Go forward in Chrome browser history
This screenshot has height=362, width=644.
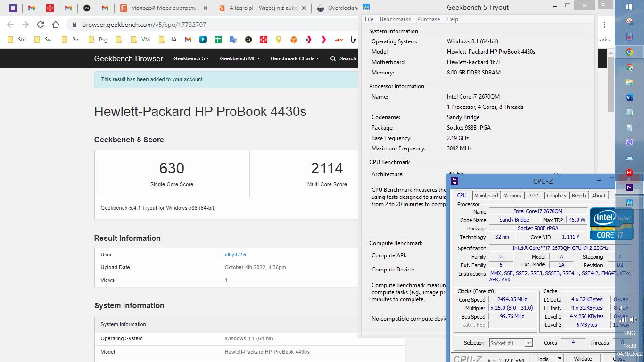25,25
